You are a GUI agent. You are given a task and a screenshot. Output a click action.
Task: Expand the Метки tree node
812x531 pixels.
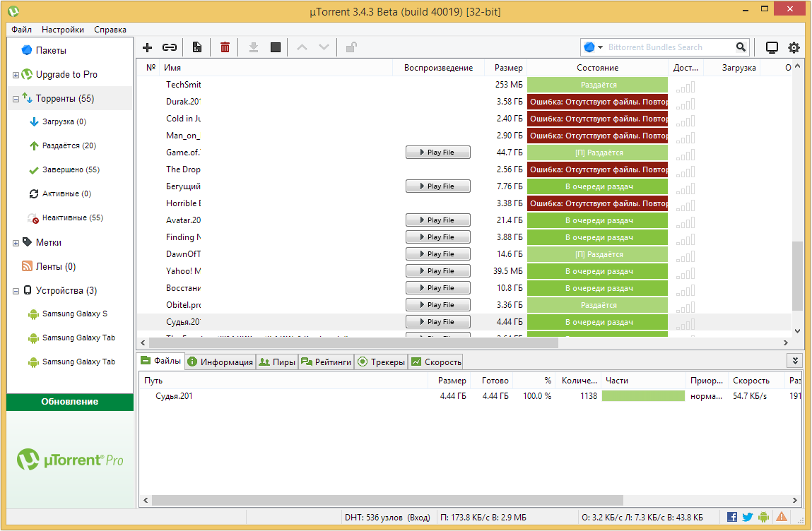pos(16,243)
